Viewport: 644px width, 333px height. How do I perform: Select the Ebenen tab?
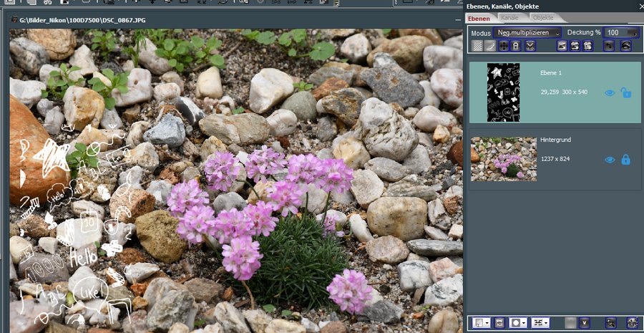(478, 17)
